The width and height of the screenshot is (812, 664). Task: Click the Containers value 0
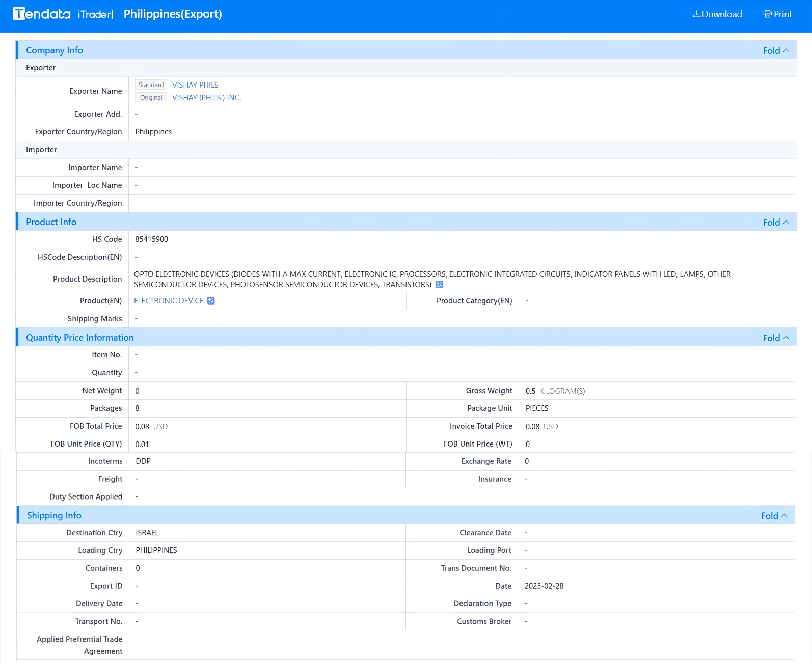[x=138, y=568]
